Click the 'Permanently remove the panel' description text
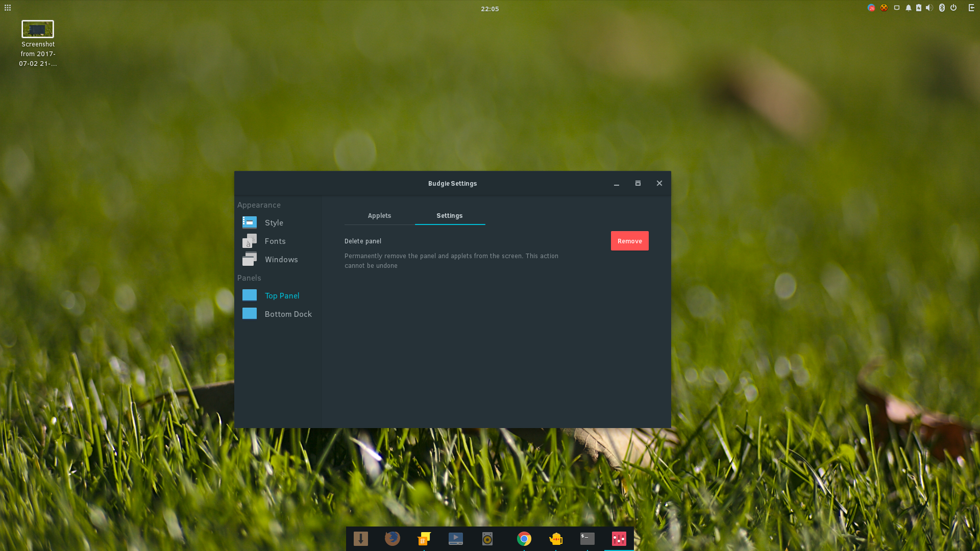The image size is (980, 551). click(x=451, y=261)
